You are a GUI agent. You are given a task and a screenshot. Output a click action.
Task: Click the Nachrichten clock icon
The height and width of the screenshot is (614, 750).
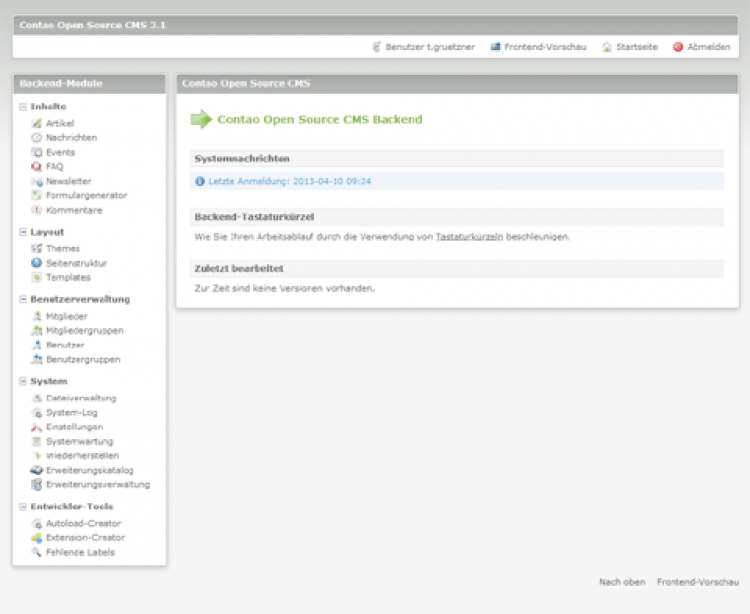pyautogui.click(x=37, y=138)
